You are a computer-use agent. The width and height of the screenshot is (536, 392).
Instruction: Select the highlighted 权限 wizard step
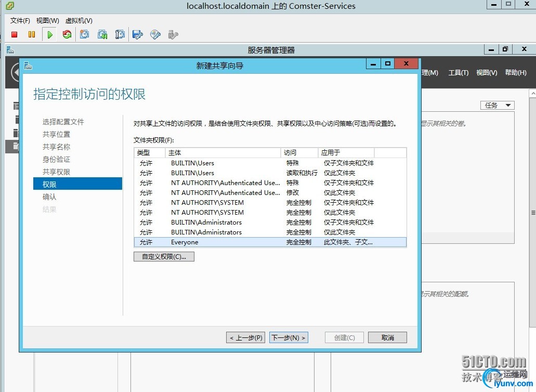[77, 184]
